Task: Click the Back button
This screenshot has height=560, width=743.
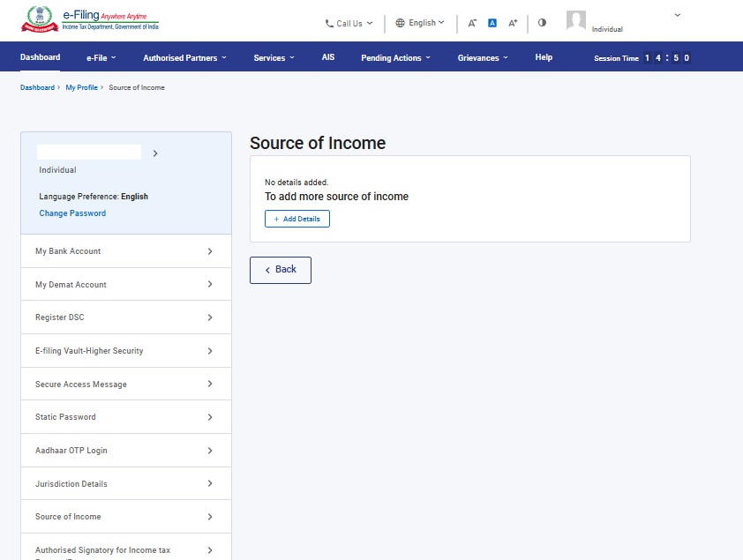Action: point(281,270)
